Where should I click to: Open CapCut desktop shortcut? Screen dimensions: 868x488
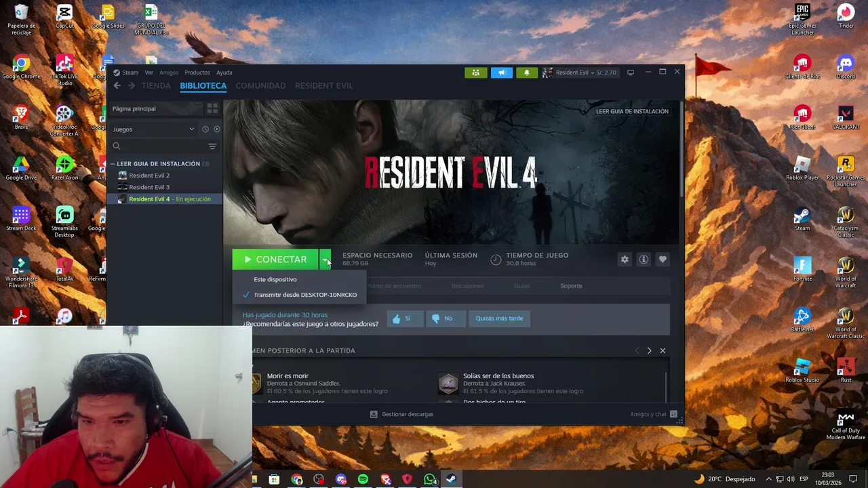[64, 16]
